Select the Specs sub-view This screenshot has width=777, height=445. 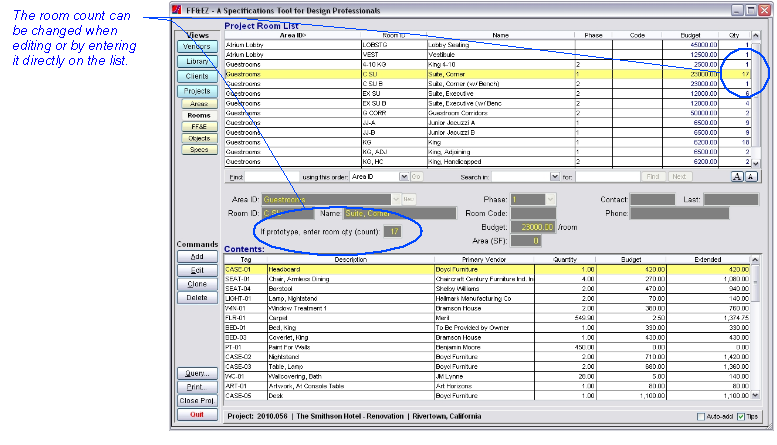199,150
